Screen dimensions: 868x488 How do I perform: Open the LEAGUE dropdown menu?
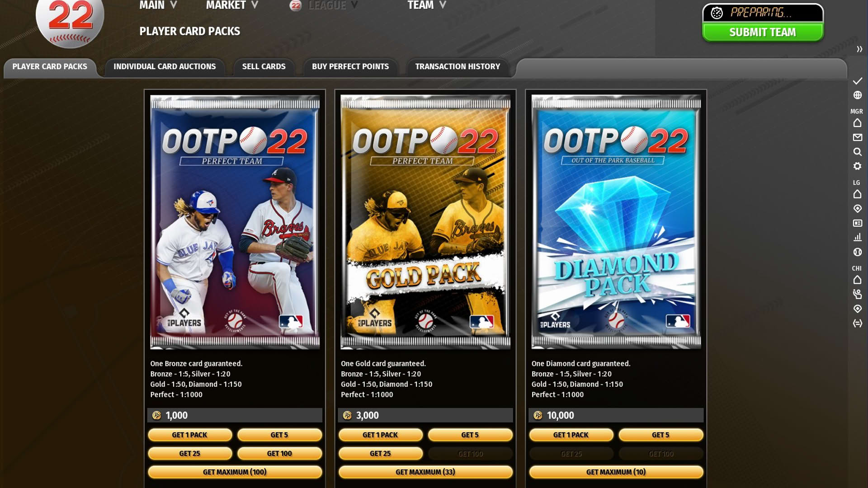[324, 5]
